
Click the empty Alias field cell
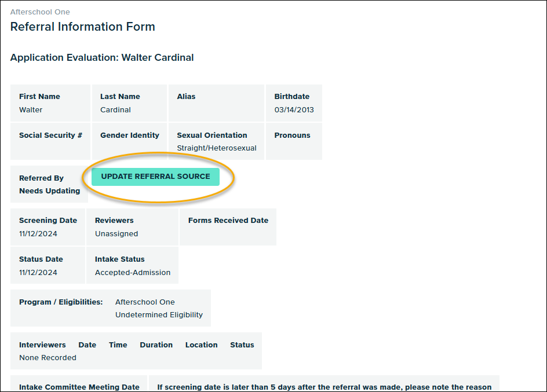click(x=216, y=103)
